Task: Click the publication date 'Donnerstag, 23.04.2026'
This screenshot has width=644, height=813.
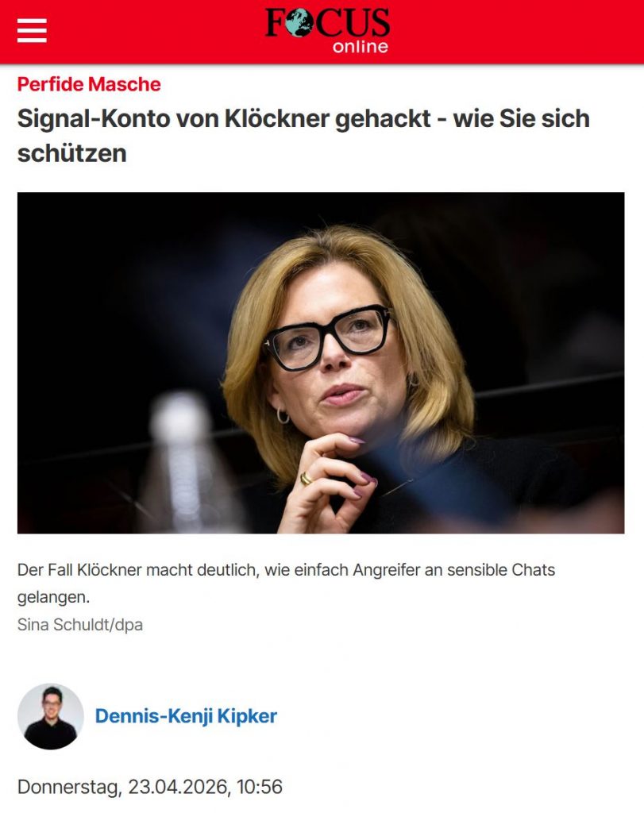Action: coord(123,787)
